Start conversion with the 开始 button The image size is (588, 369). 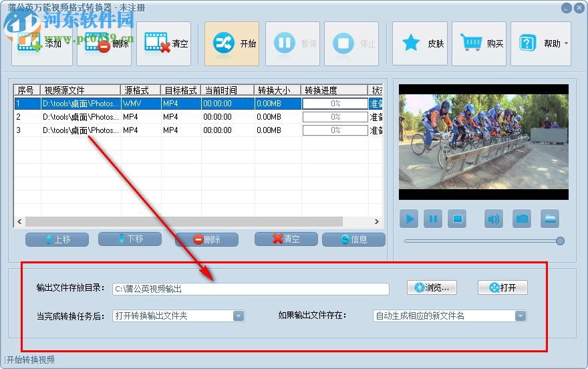[232, 44]
